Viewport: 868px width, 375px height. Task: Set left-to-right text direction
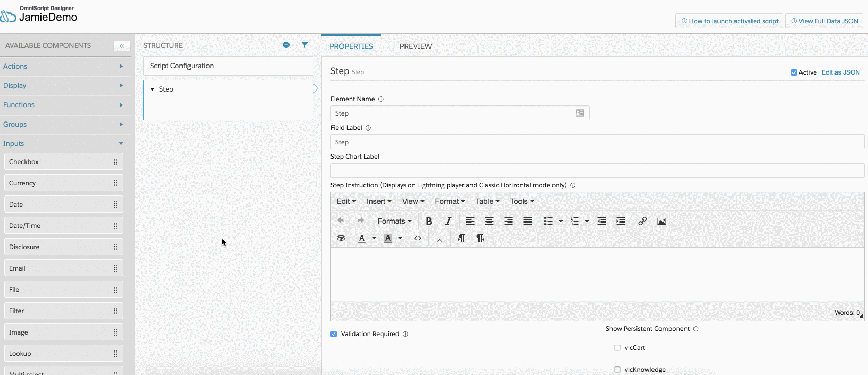pyautogui.click(x=461, y=238)
